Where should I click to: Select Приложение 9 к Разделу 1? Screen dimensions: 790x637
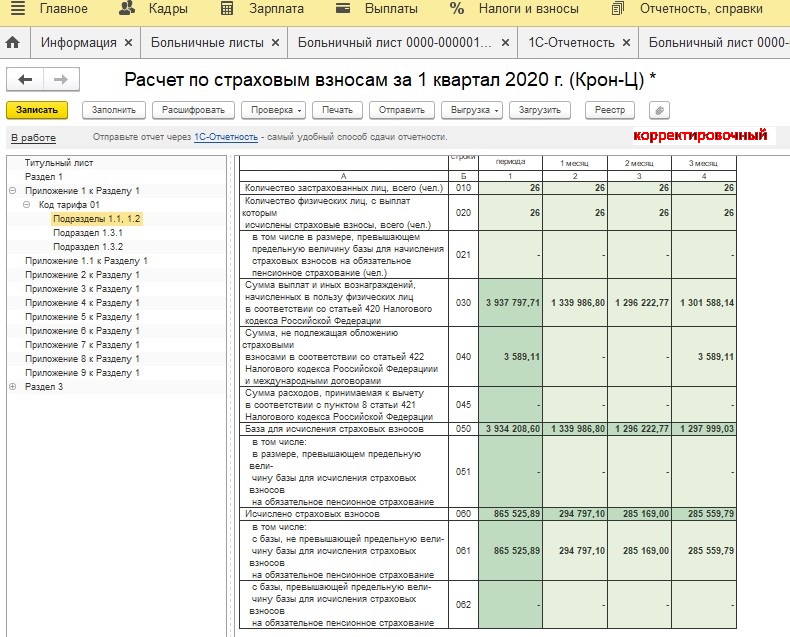[x=82, y=373]
